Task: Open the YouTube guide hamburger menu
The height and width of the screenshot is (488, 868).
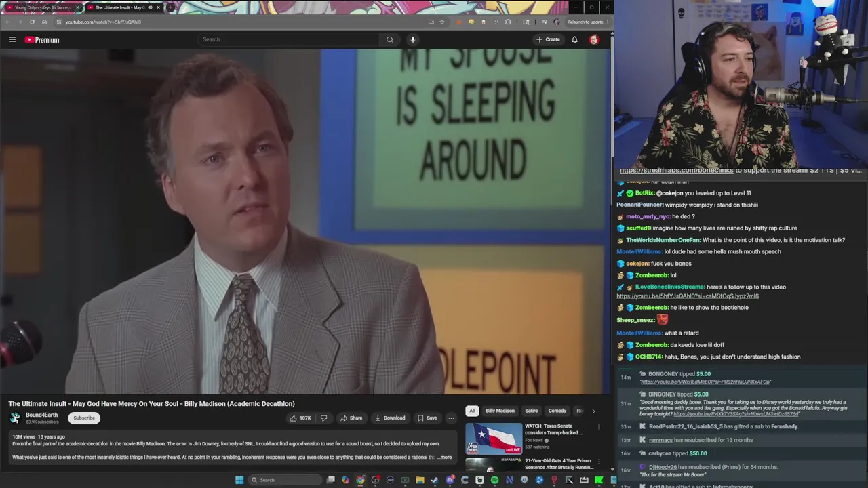Action: pyautogui.click(x=12, y=39)
